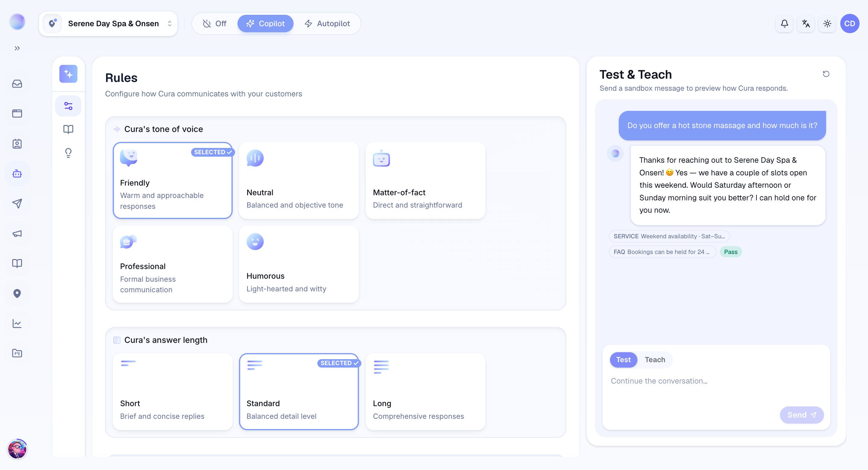Open the language translate icon
The width and height of the screenshot is (868, 470).
click(x=806, y=23)
